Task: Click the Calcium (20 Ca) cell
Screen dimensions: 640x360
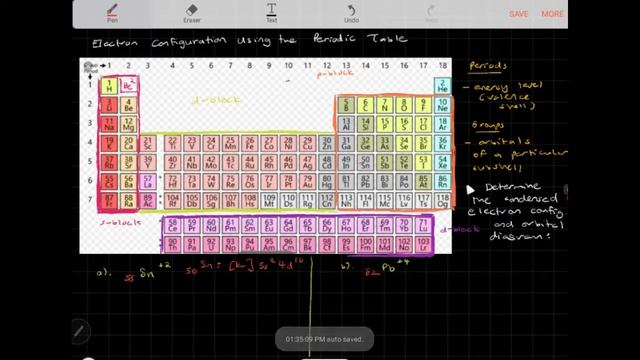Action: 128,143
